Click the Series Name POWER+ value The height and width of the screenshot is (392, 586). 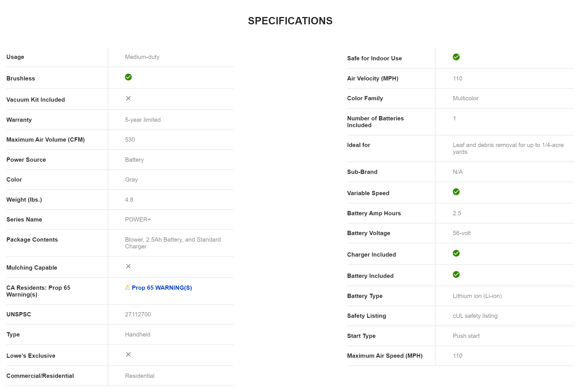(138, 220)
